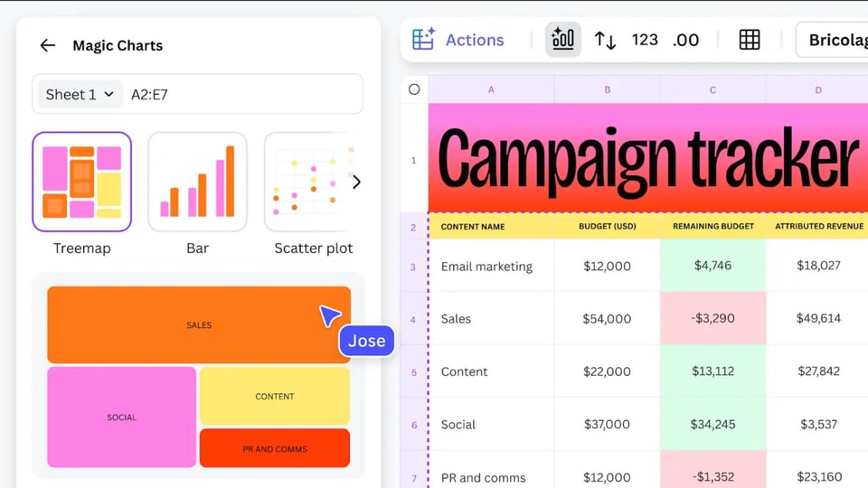Viewport: 868px width, 488px height.
Task: Click the Campaign tracker title cell
Action: coord(647,158)
